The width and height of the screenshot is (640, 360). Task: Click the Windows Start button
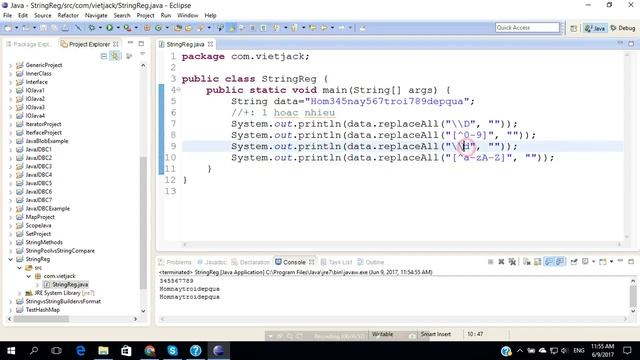click(x=11, y=350)
